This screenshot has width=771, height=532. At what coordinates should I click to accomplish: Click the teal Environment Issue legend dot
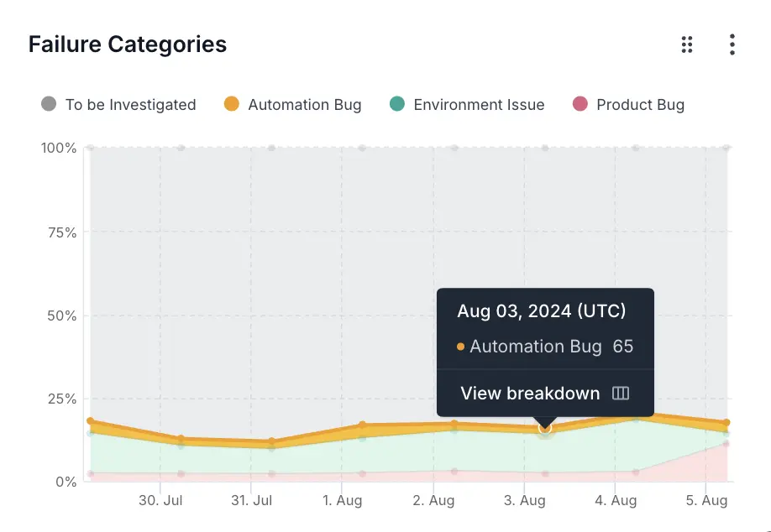[397, 104]
